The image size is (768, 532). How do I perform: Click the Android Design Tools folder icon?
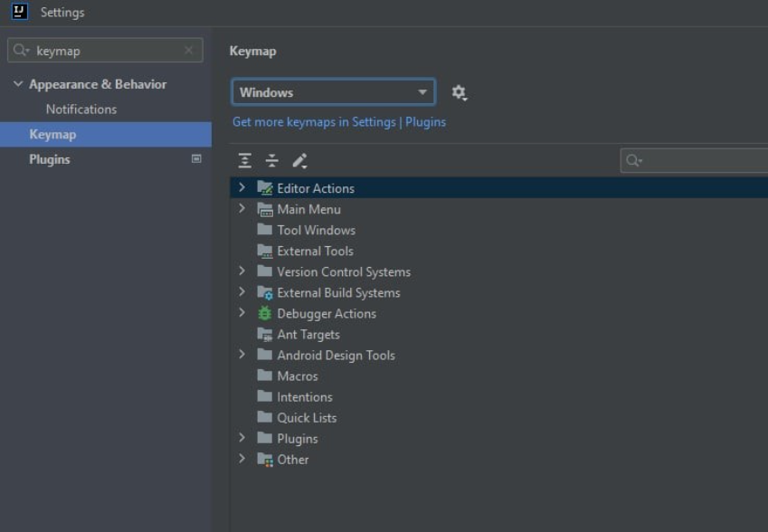[265, 354]
